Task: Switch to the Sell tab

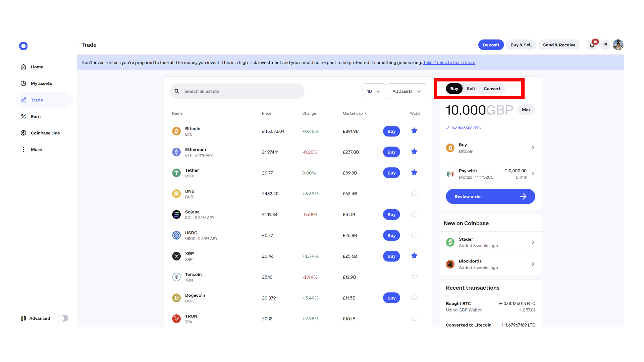Action: click(x=471, y=88)
